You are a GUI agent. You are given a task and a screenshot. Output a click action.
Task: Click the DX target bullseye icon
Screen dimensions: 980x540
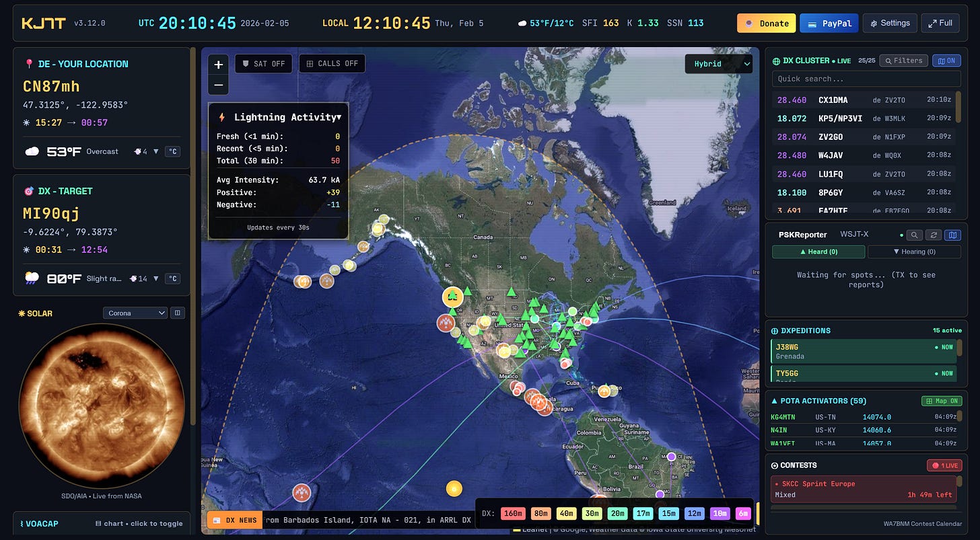pos(28,191)
